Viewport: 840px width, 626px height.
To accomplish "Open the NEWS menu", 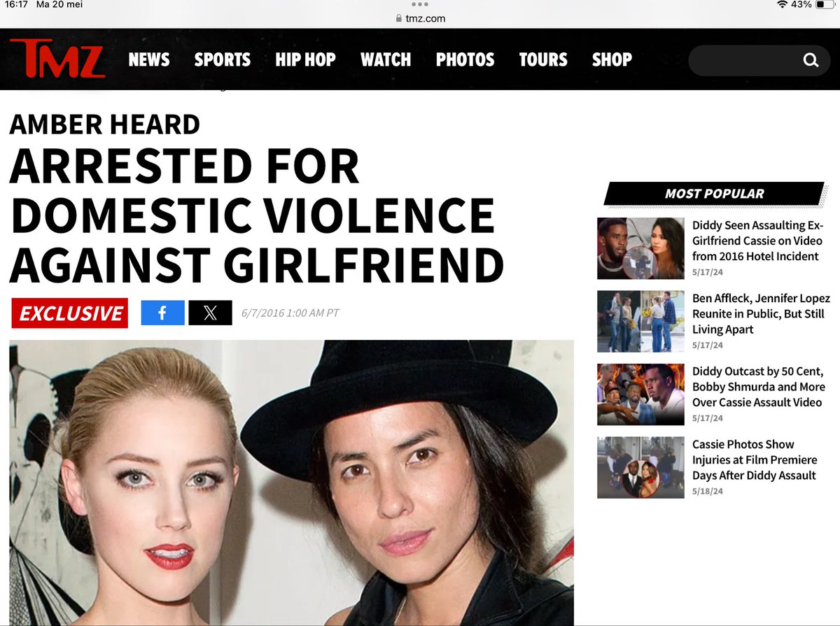I will [x=149, y=59].
